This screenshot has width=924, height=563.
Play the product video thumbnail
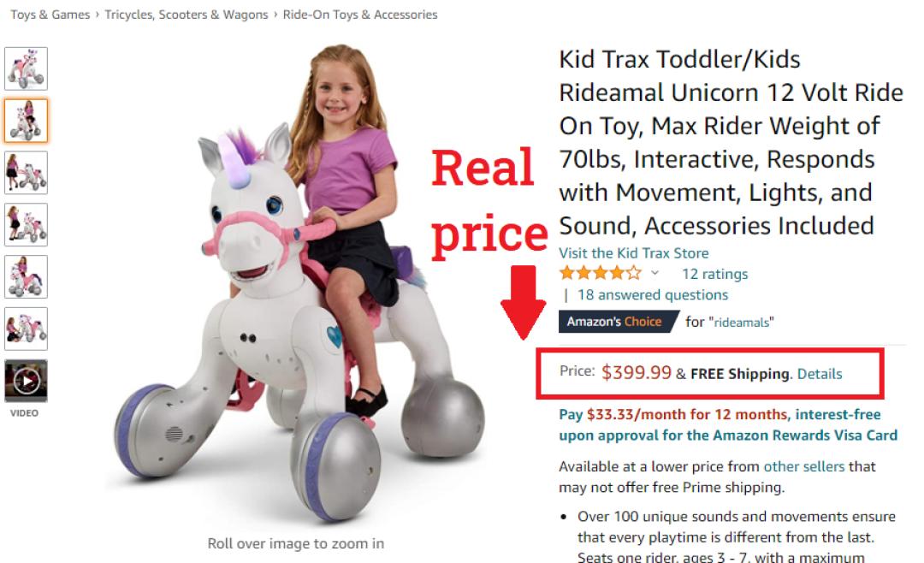[x=26, y=381]
